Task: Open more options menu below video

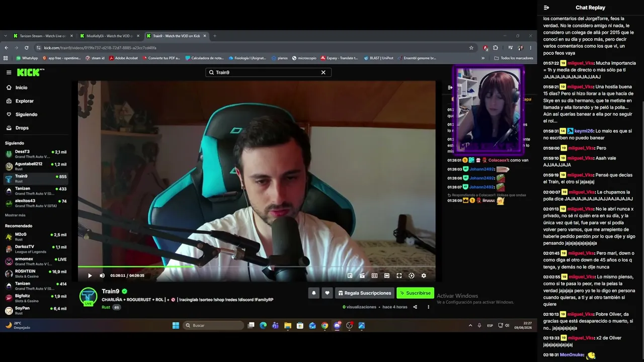Action: point(429,307)
